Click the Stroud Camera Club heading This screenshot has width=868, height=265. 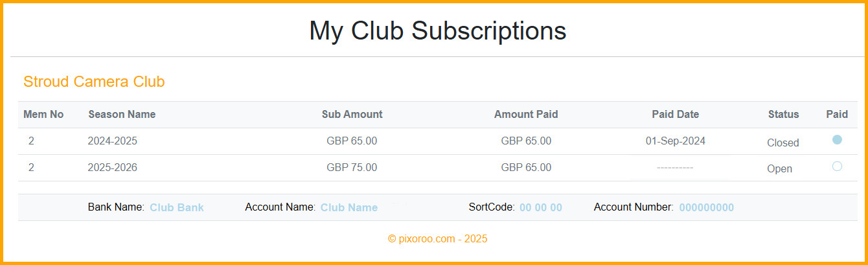[94, 82]
